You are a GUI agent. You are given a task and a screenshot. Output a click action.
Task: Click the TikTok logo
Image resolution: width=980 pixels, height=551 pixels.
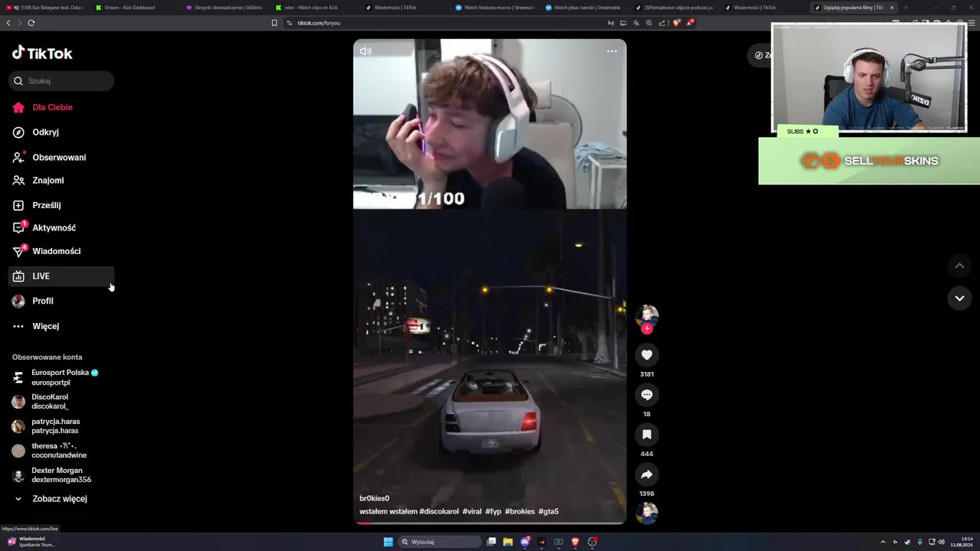point(42,53)
